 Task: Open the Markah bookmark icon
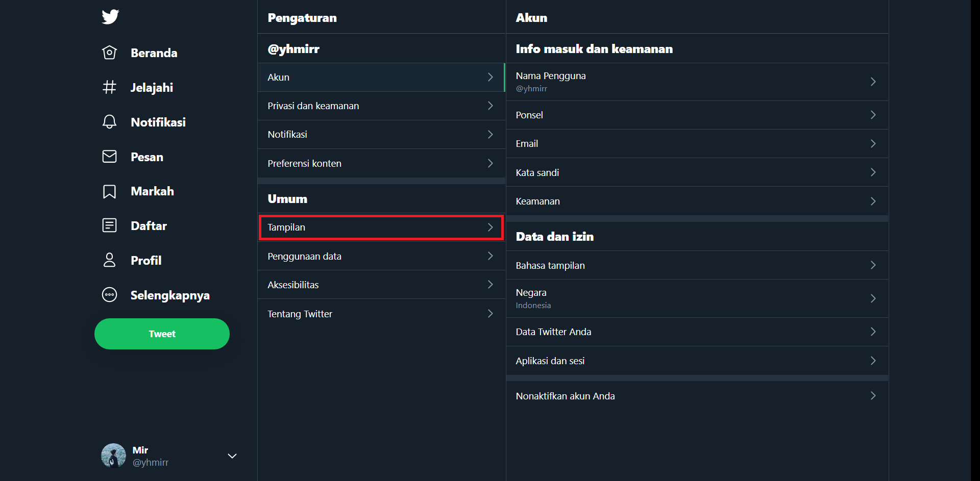click(109, 191)
